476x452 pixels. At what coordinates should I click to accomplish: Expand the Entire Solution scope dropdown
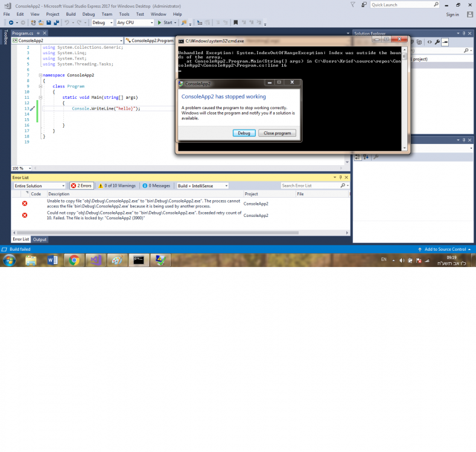39,186
